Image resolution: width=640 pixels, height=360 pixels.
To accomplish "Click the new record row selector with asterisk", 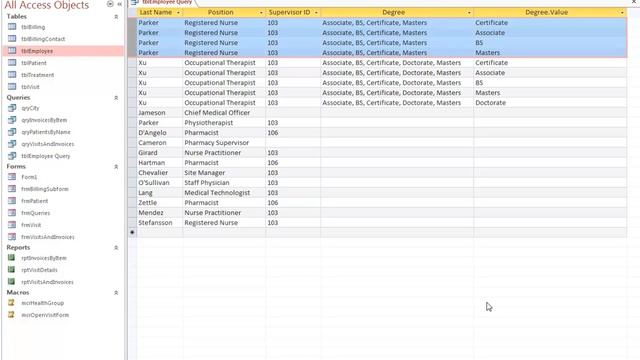I will (x=132, y=232).
